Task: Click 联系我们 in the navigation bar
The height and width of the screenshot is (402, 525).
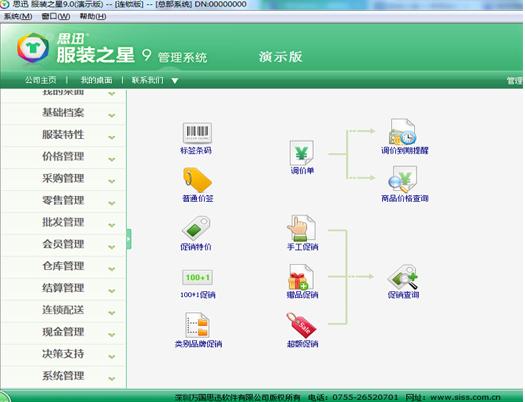Action: click(x=147, y=80)
